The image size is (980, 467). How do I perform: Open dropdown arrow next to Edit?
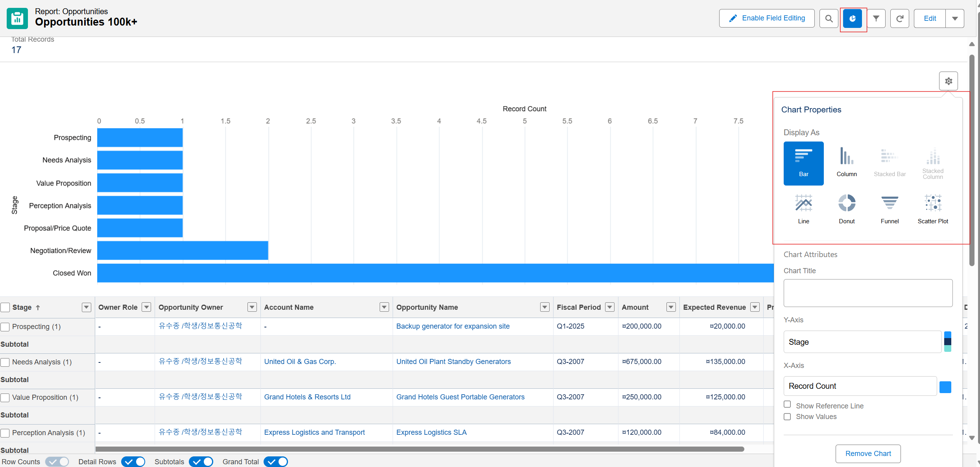click(955, 18)
